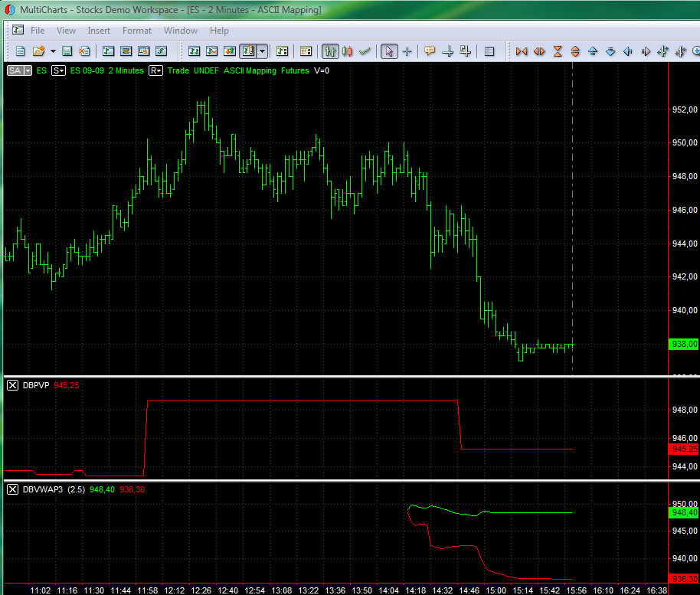The width and height of the screenshot is (700, 595).
Task: Click the shift chart down icon
Action: 610,51
